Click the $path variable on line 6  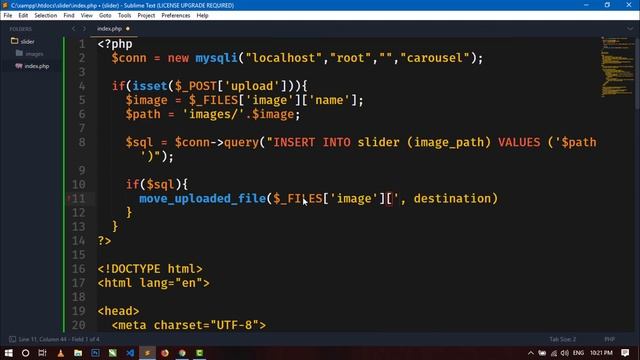coord(143,114)
